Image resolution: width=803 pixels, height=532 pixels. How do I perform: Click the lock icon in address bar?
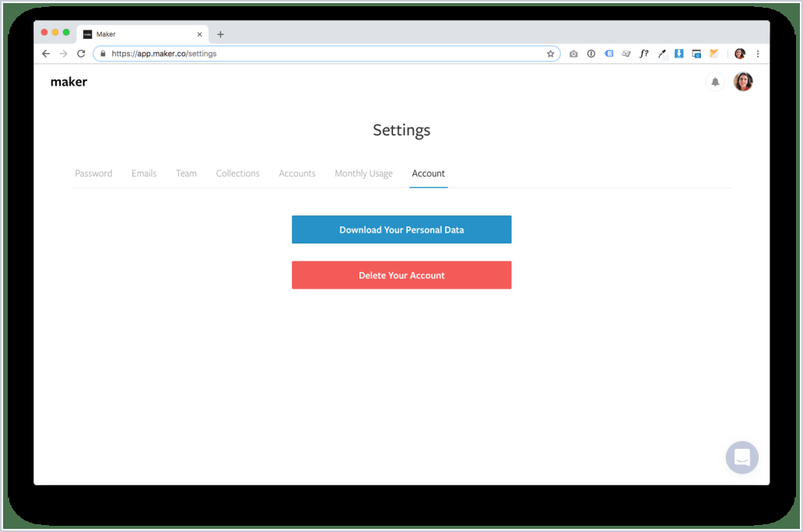click(x=103, y=54)
